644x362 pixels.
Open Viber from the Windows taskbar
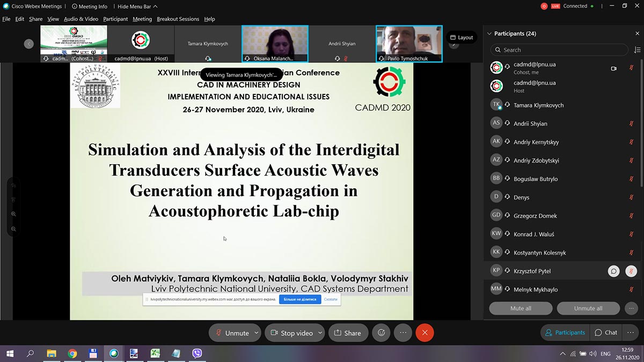[x=197, y=353]
